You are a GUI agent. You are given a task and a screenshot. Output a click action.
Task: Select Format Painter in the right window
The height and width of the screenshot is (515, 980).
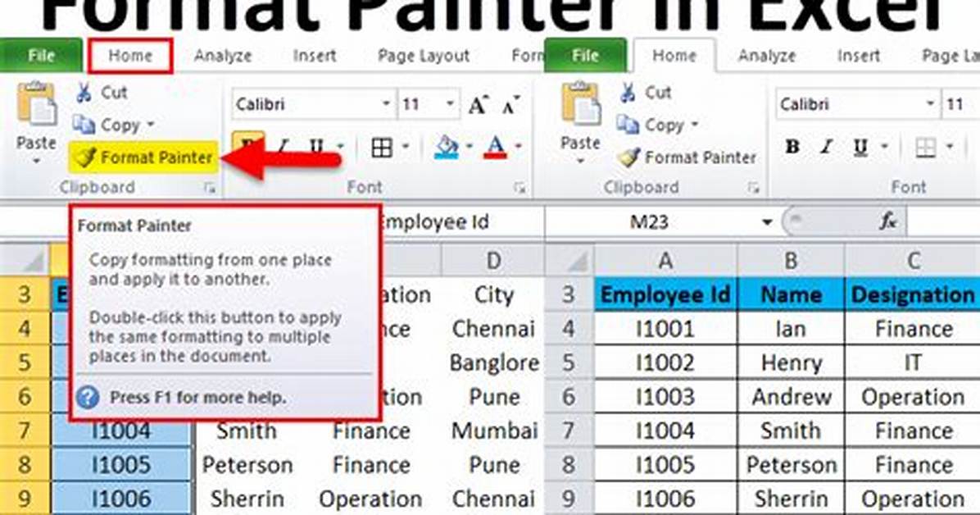coord(687,157)
